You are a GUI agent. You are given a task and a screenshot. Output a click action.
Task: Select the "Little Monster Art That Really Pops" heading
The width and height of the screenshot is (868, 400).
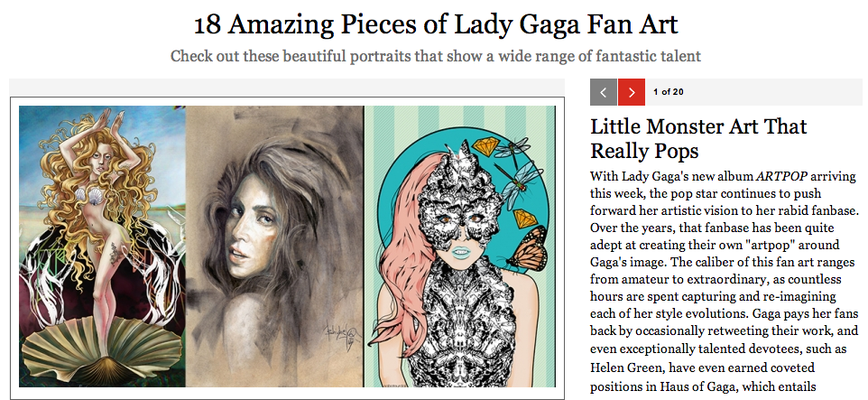(698, 137)
